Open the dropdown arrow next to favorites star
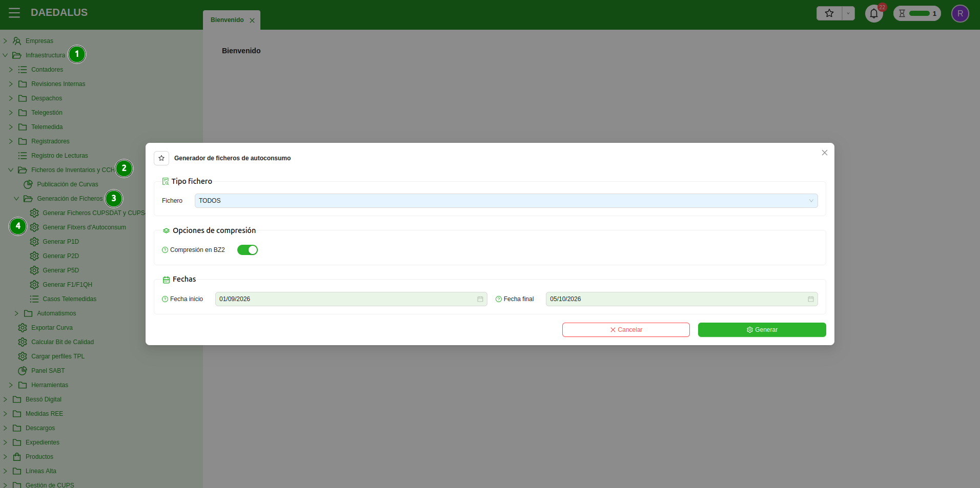Viewport: 980px width, 488px height. [848, 13]
